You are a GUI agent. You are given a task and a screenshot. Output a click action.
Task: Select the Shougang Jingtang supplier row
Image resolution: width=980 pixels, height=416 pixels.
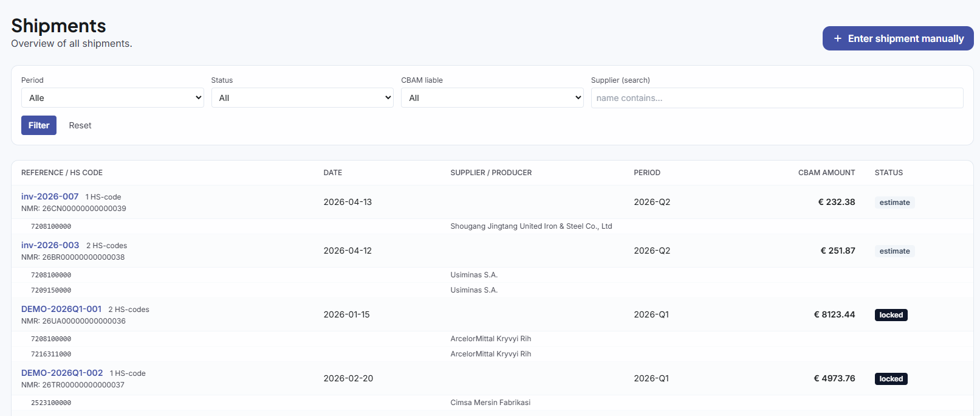point(530,226)
